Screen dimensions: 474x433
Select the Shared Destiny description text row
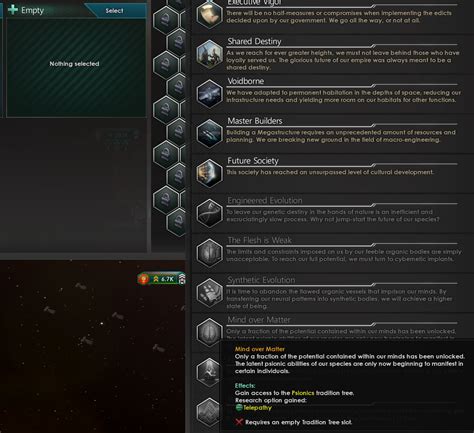(343, 60)
